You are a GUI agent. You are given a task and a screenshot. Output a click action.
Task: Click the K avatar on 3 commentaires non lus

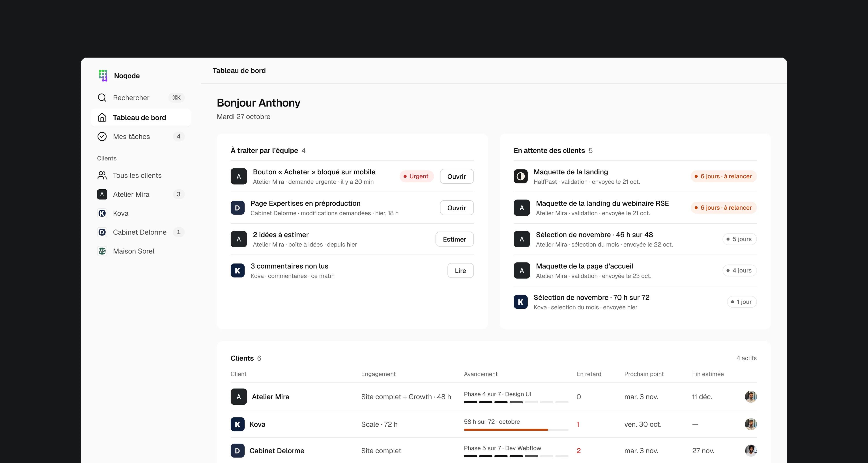pos(238,271)
